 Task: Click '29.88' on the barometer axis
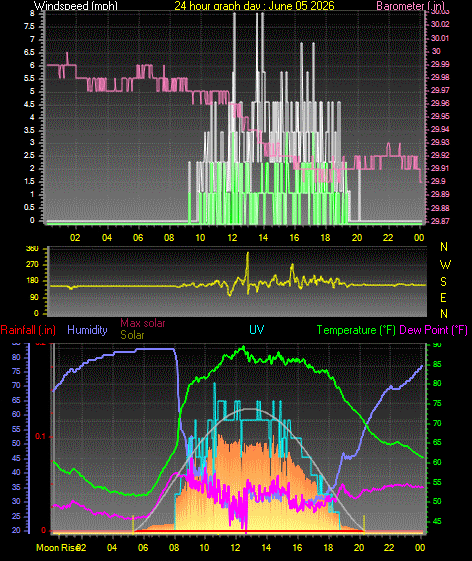[x=440, y=208]
